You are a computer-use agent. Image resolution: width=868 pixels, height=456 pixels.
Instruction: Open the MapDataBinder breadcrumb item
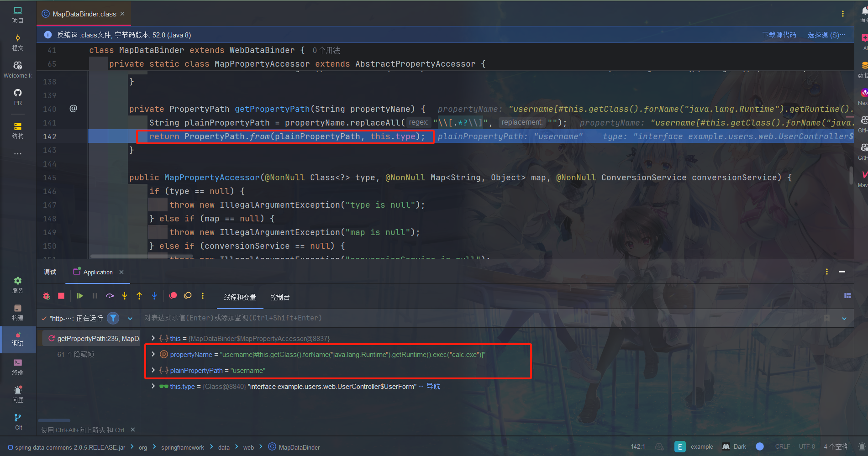coord(294,447)
